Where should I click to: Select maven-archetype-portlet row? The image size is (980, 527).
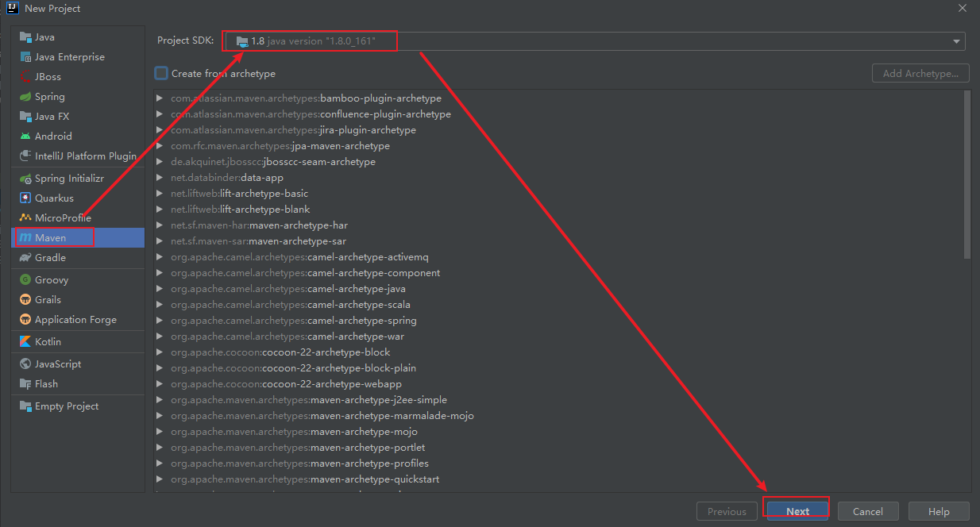pos(559,448)
